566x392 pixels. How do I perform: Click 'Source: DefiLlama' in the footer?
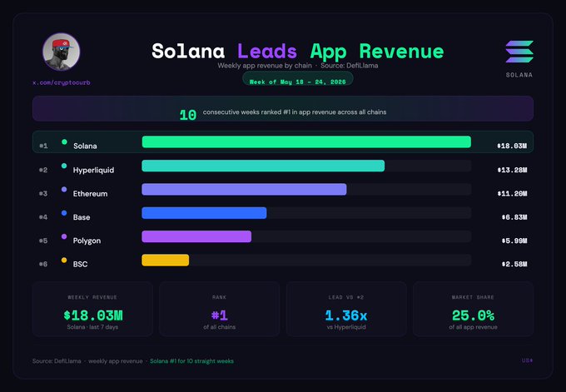pyautogui.click(x=57, y=361)
